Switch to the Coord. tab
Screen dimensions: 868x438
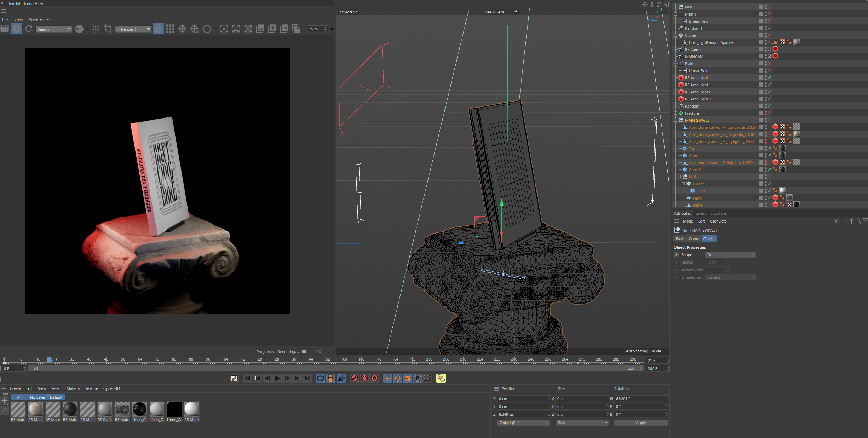coord(694,239)
